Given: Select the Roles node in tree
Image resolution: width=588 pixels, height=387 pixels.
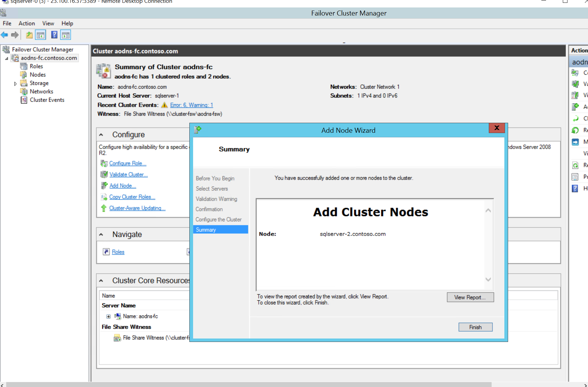Looking at the screenshot, I should [x=36, y=66].
